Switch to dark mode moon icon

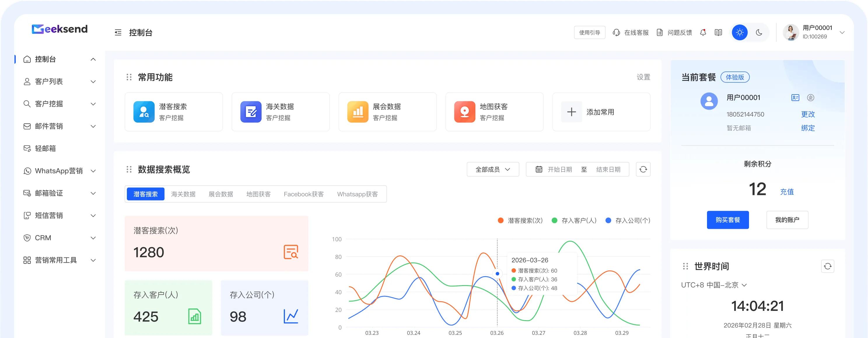pos(759,32)
